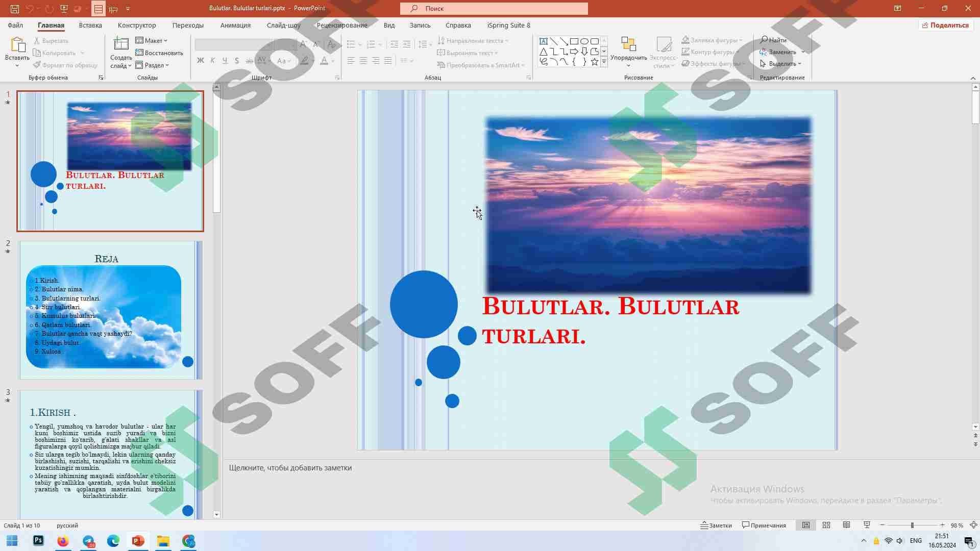Viewport: 980px width, 551px height.
Task: Click the Create slide (Создать слайд) icon
Action: (121, 44)
